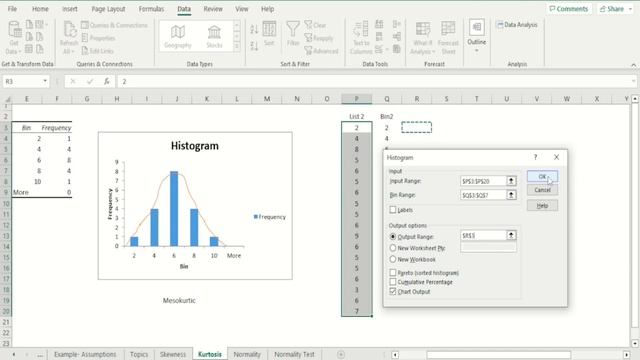
Task: Collapse the ribbon with chevron
Action: pos(633,65)
